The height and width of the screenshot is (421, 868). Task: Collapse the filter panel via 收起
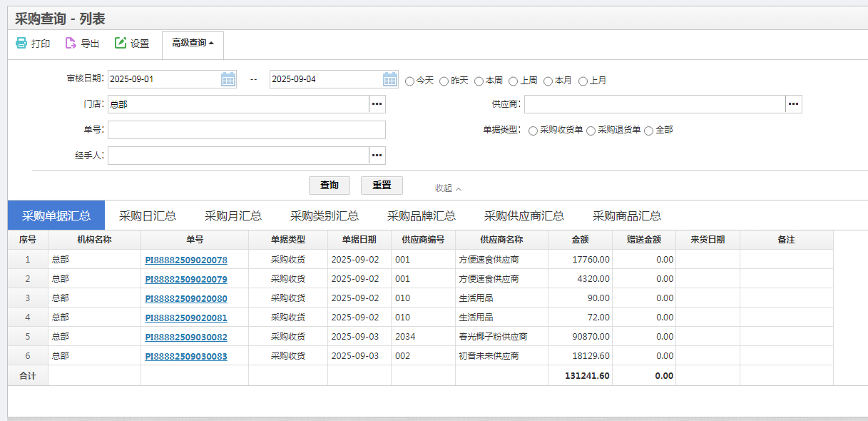pos(448,188)
